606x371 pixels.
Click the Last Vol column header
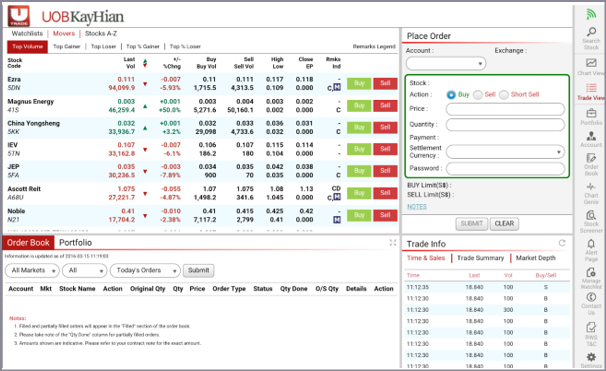point(129,63)
